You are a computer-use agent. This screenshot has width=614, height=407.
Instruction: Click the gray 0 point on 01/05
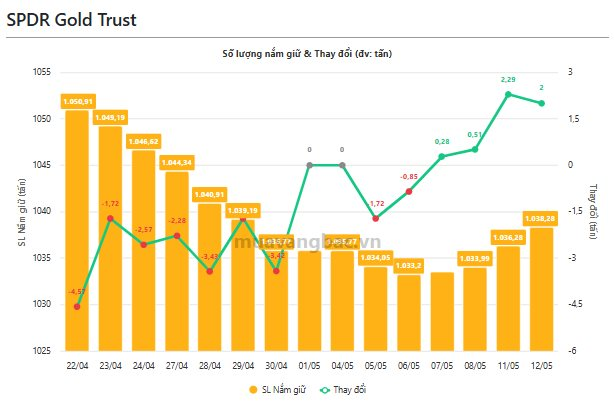pos(309,165)
